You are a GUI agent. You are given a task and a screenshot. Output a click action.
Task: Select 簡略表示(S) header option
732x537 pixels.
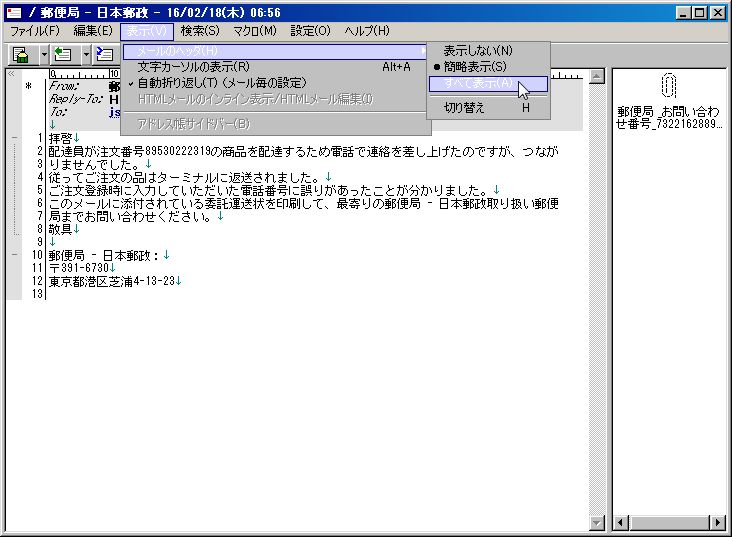(488, 67)
